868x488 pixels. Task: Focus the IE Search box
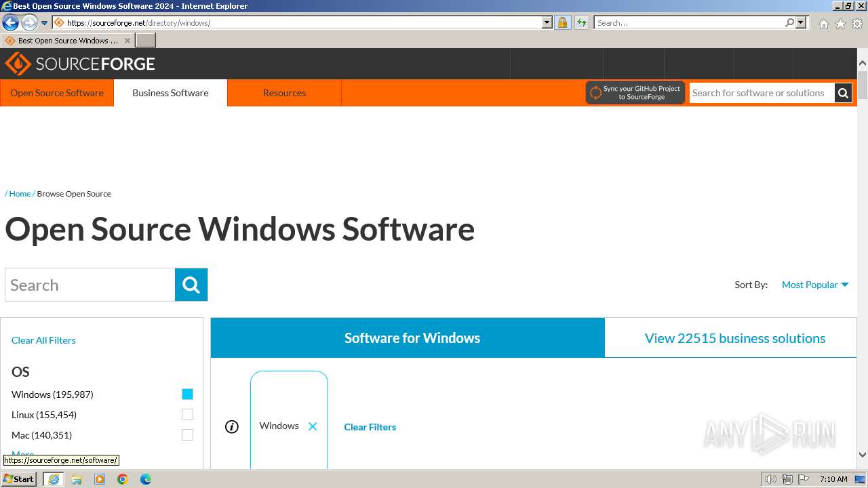coord(689,23)
